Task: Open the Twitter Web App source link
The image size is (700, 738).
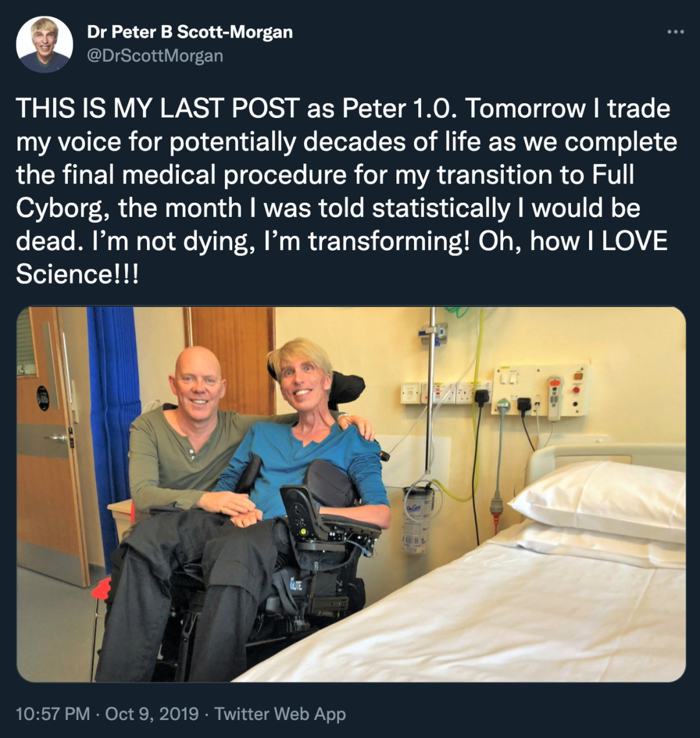Action: coord(280,714)
